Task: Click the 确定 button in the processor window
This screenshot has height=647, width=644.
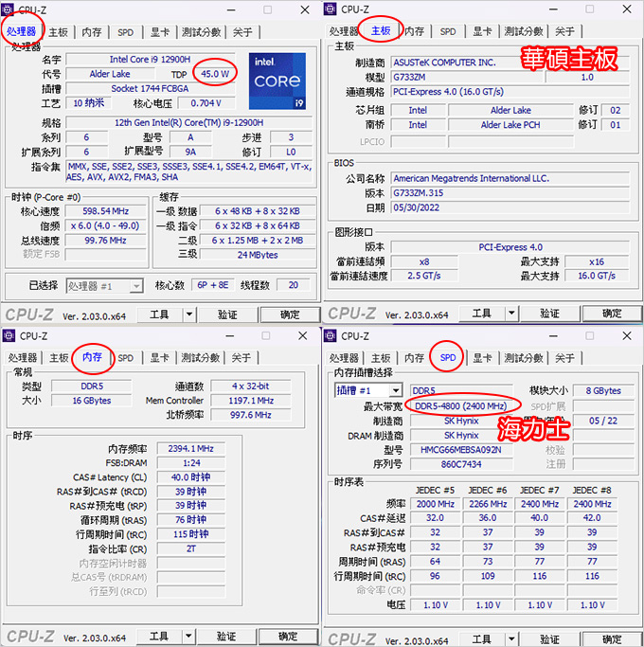Action: [290, 315]
